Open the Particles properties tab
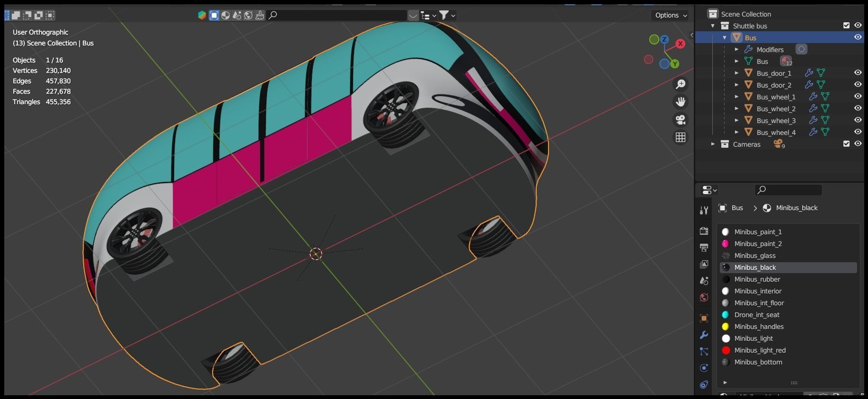Image resolution: width=868 pixels, height=399 pixels. coord(704,351)
